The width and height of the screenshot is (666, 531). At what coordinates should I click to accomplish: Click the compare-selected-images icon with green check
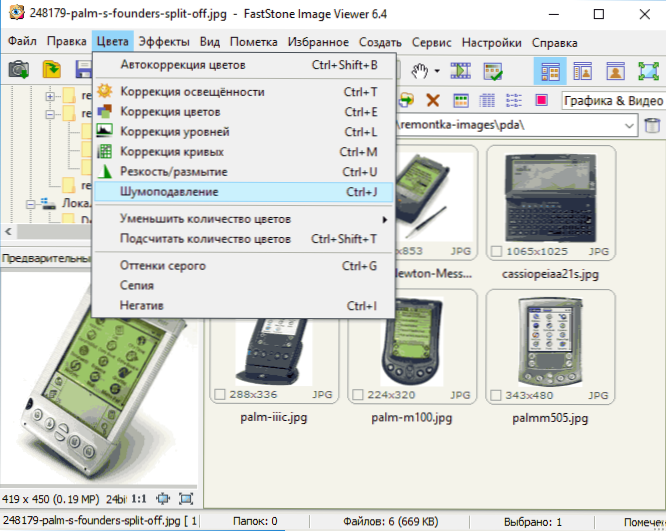[x=493, y=71]
